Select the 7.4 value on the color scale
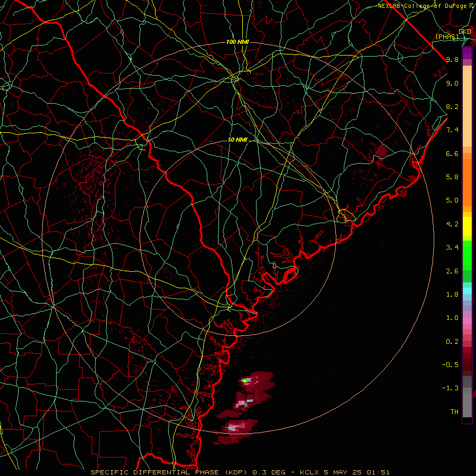Screen dimensions: 476x476 click(452, 130)
